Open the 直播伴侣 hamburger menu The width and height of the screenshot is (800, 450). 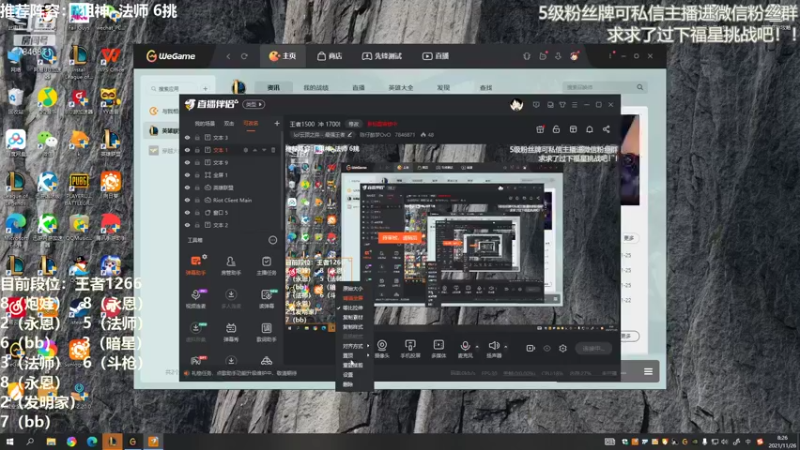(x=574, y=105)
